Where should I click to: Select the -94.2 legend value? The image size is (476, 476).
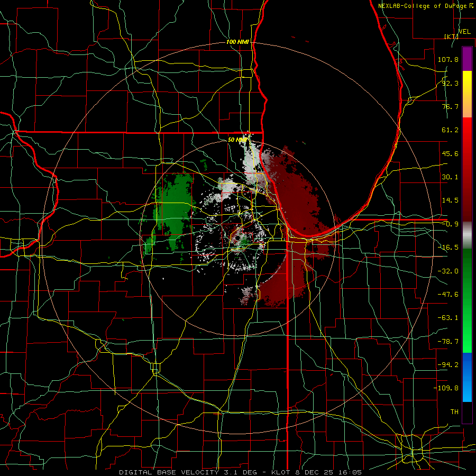coord(448,364)
